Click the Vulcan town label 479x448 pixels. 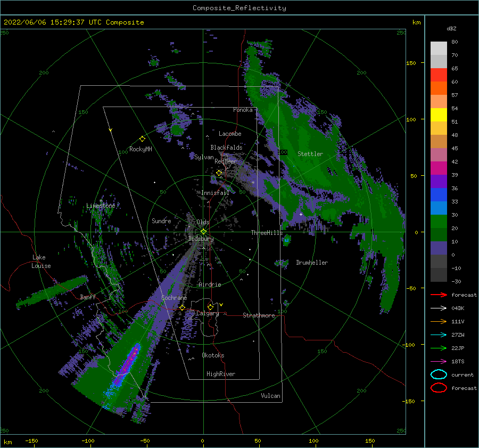271,396
